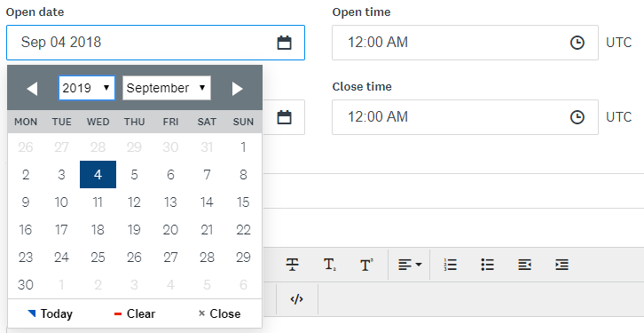Open the Close date calendar icon
This screenshot has width=644, height=333.
point(284,117)
